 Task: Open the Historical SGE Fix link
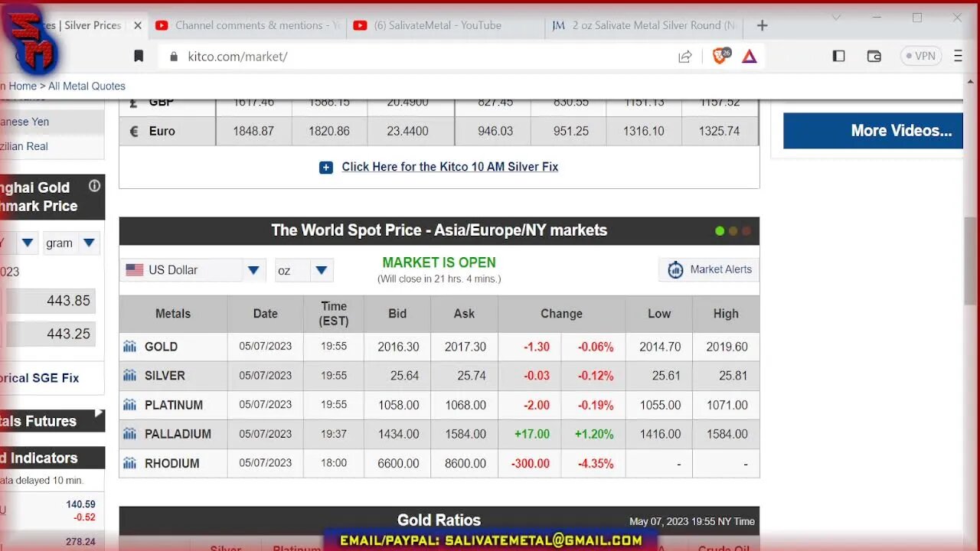pos(40,378)
